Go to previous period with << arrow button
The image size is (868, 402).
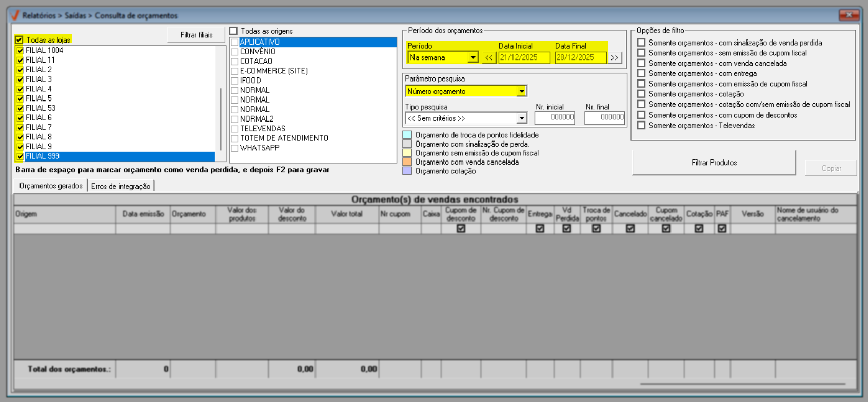pyautogui.click(x=489, y=57)
